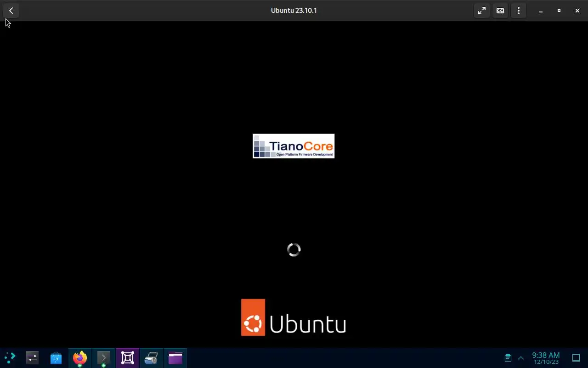Open the scanner app icon in taskbar
Image resolution: width=588 pixels, height=368 pixels.
(x=152, y=358)
